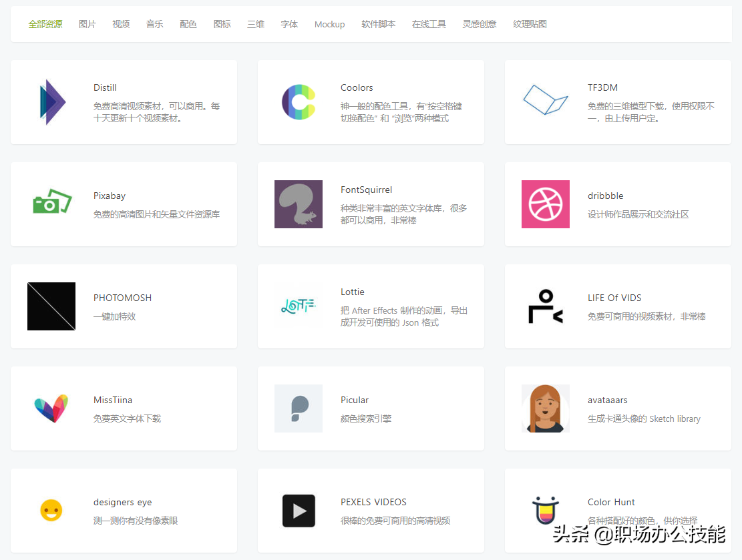Click the Picular gray P logo
742x560 pixels.
pos(299,408)
